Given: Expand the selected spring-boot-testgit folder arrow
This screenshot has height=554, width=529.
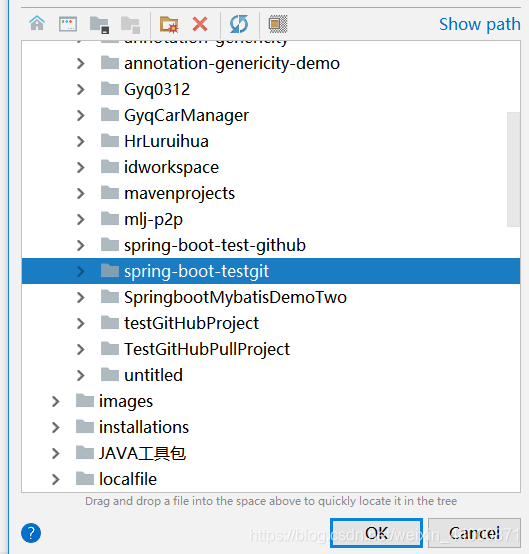Looking at the screenshot, I should pyautogui.click(x=81, y=271).
